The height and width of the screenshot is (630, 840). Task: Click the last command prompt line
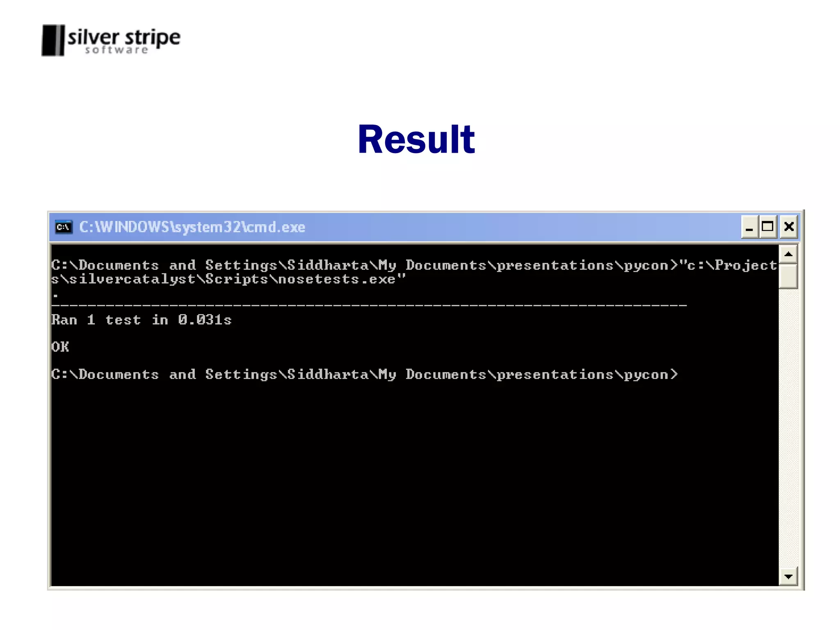pos(364,374)
